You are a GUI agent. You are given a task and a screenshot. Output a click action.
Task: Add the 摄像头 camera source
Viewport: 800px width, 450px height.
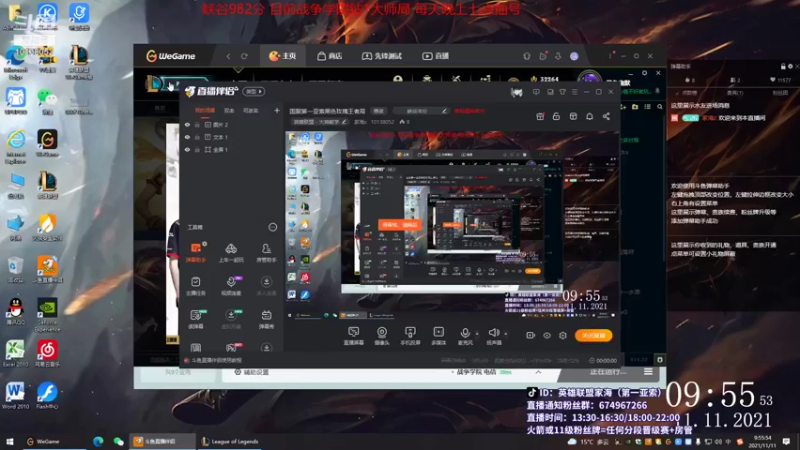click(382, 336)
